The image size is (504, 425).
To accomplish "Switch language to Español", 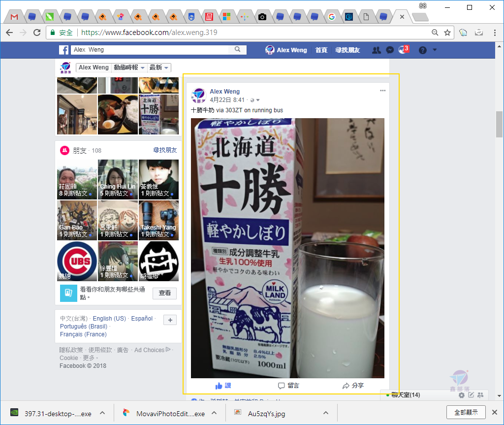I will click(x=142, y=319).
